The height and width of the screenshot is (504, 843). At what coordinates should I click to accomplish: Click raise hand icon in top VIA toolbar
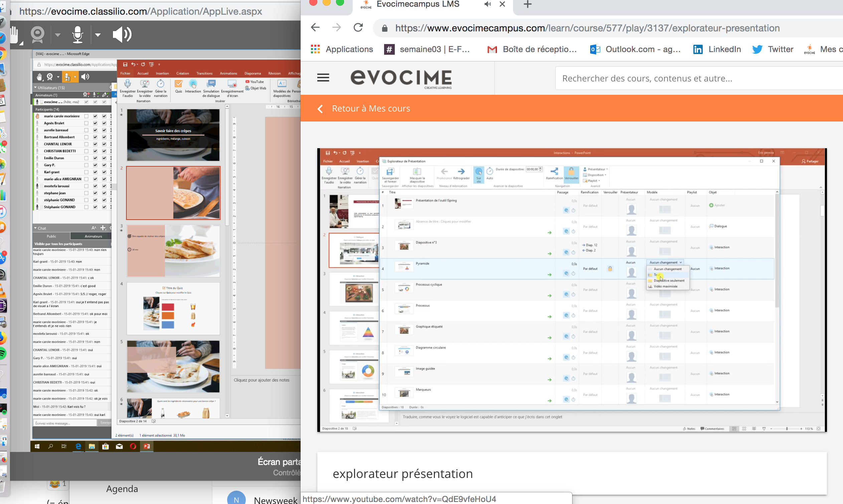click(15, 35)
